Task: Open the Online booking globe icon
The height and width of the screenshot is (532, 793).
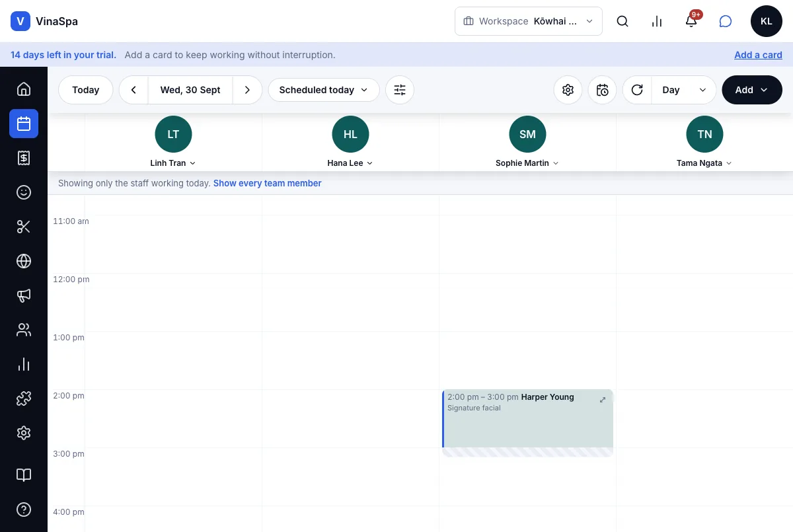Action: pyautogui.click(x=24, y=261)
